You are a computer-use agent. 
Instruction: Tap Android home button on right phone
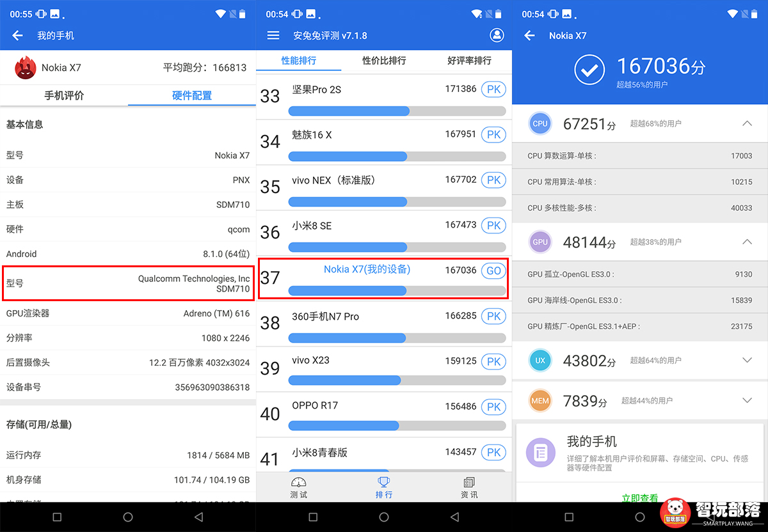tap(639, 517)
